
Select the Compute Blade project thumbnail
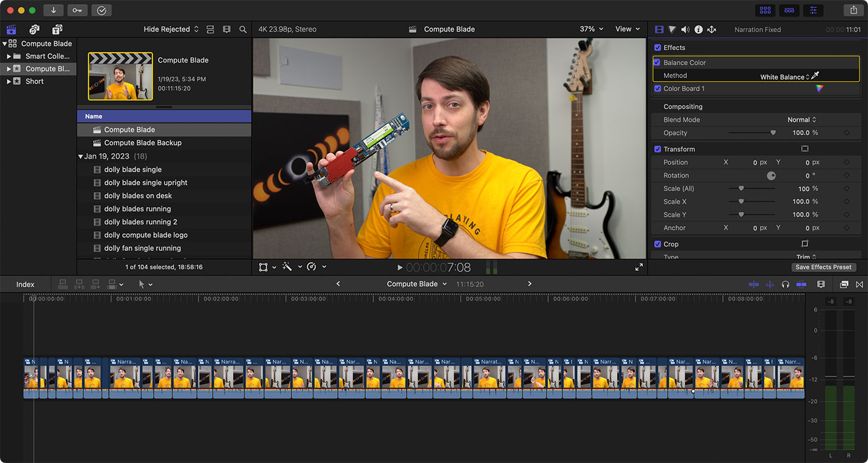[120, 76]
